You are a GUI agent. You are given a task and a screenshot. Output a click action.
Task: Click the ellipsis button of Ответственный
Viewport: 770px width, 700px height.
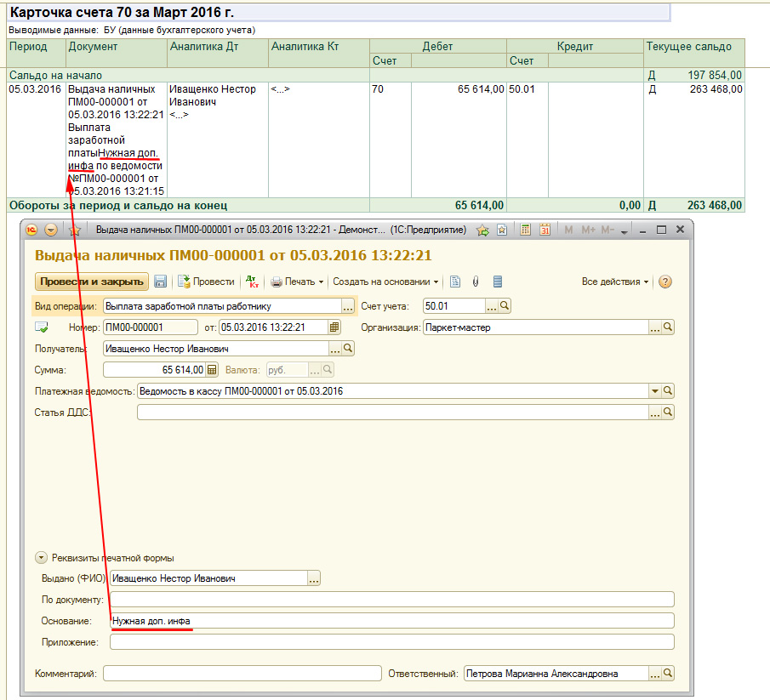pos(655,673)
